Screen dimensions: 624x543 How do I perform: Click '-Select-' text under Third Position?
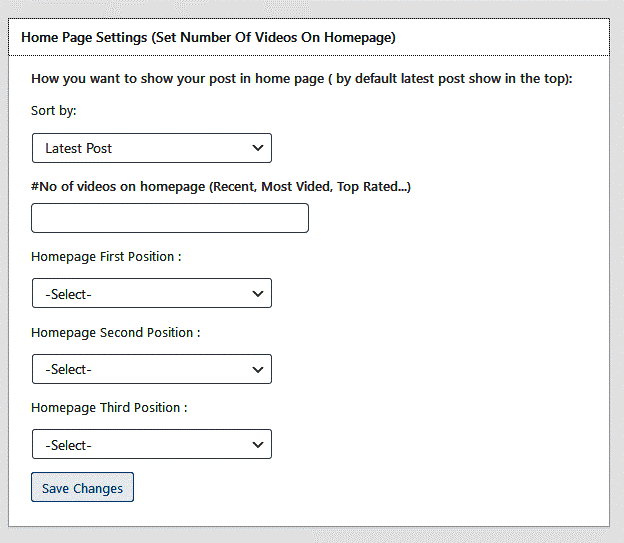[68, 445]
